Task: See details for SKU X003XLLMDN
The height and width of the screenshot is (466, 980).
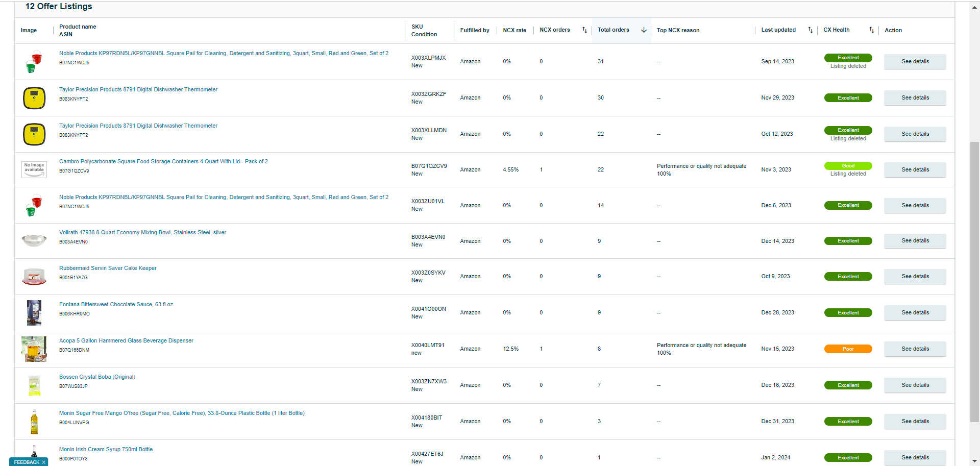Action: [x=915, y=134]
